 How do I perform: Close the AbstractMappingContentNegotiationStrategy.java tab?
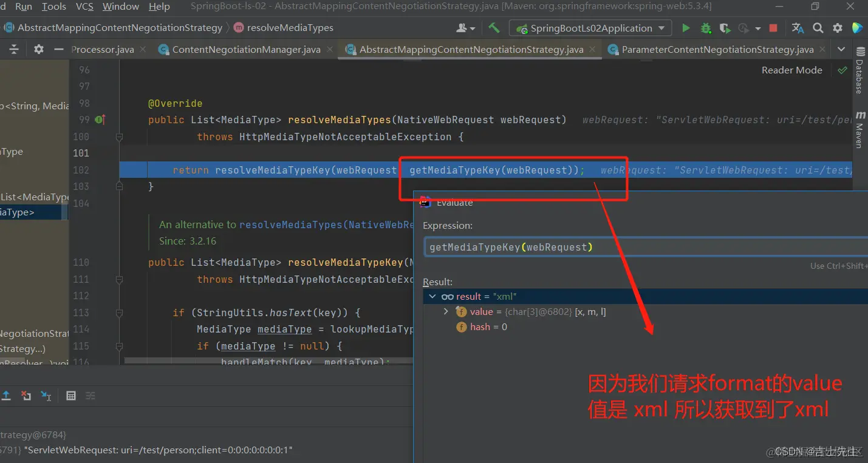coord(592,50)
